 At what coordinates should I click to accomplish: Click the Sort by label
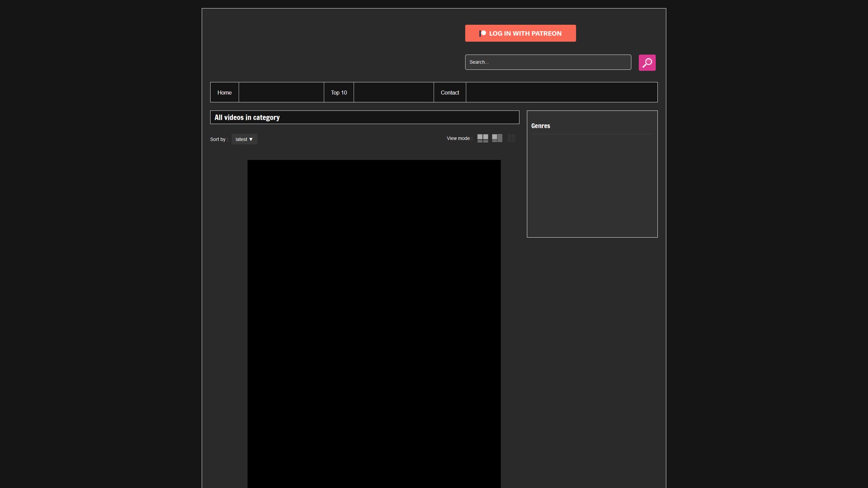point(219,139)
